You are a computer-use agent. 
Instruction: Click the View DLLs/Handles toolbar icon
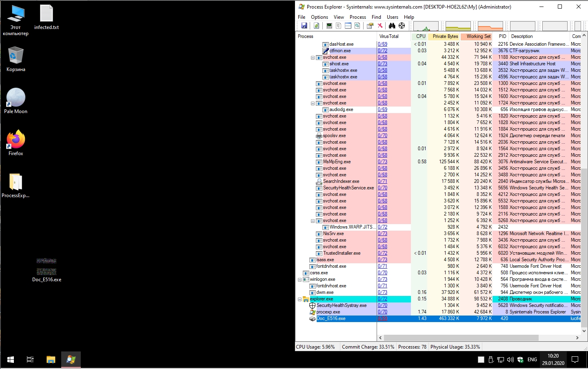357,26
